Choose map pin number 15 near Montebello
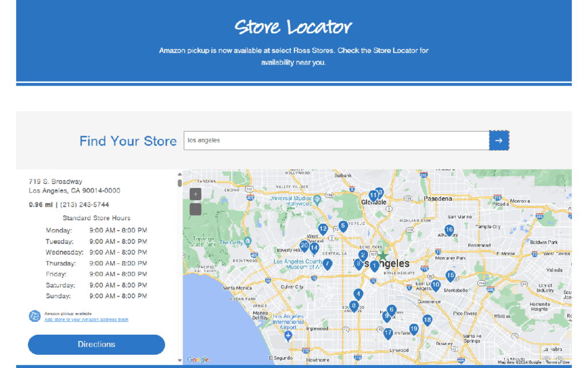The width and height of the screenshot is (588, 368). [450, 275]
